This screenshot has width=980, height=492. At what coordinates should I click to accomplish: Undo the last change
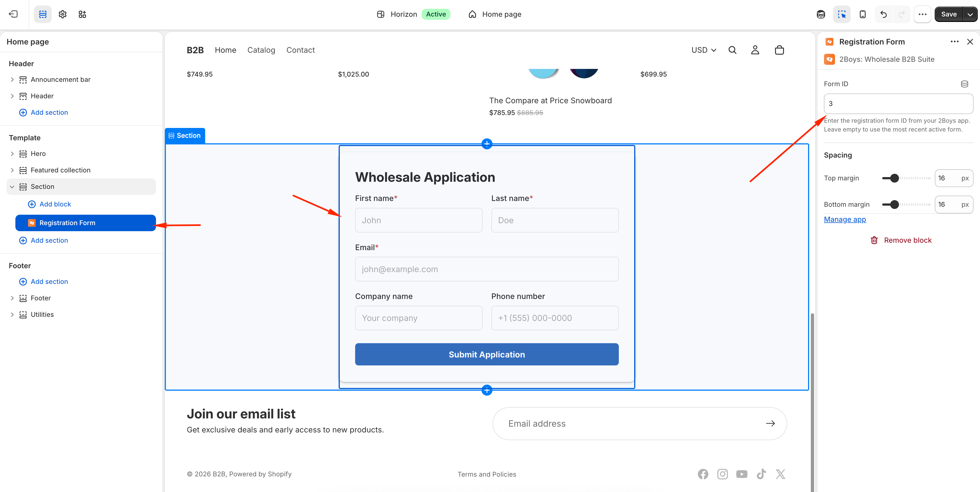883,14
